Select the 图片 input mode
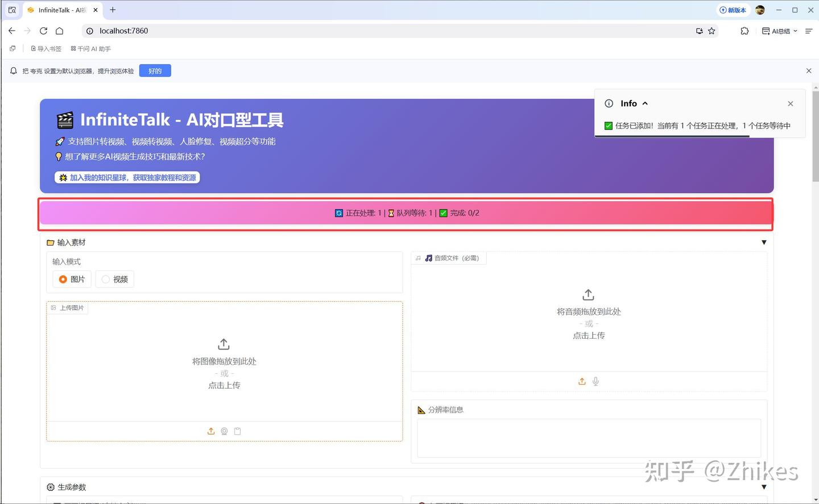Screen dimensions: 819x504 [x=72, y=279]
